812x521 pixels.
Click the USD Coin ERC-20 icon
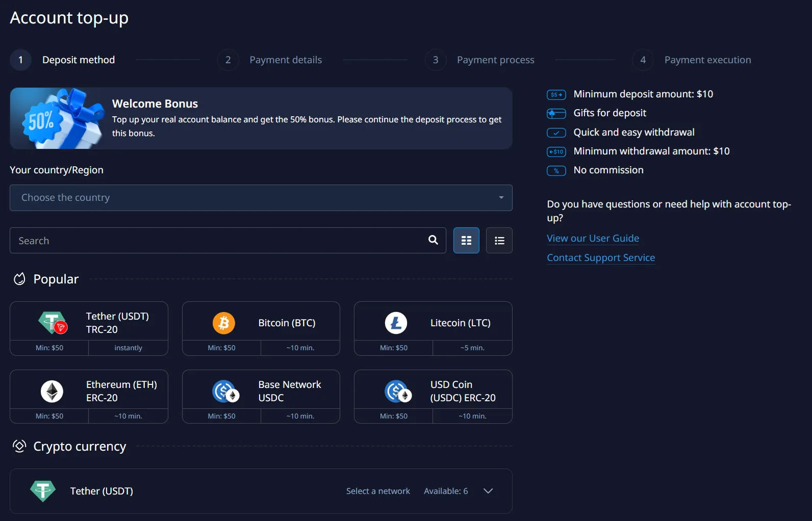coord(398,392)
